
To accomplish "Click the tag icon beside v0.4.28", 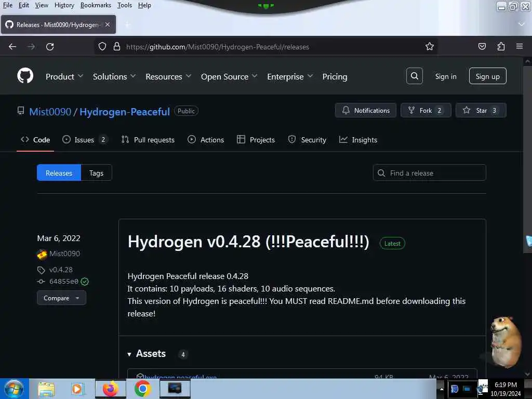I will [41, 270].
